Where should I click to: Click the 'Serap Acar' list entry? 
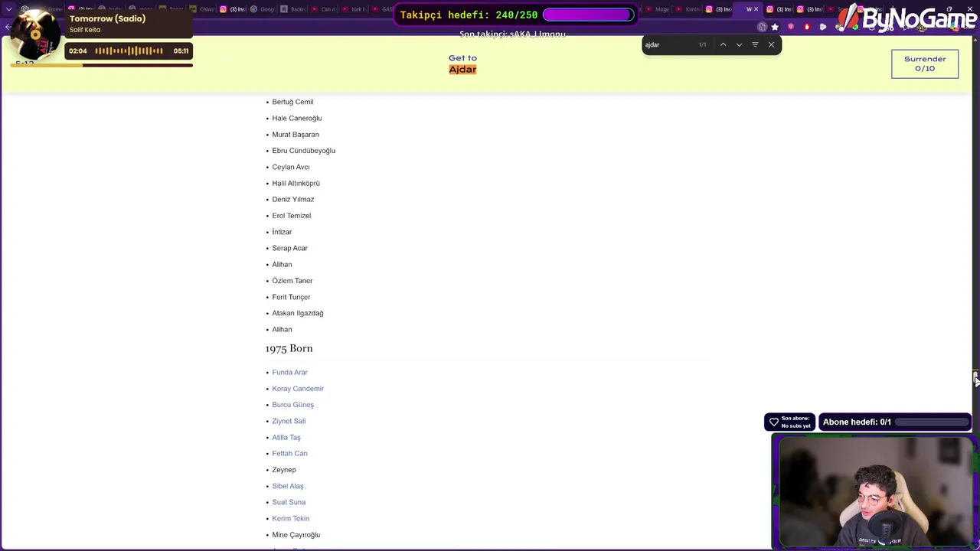click(x=289, y=248)
